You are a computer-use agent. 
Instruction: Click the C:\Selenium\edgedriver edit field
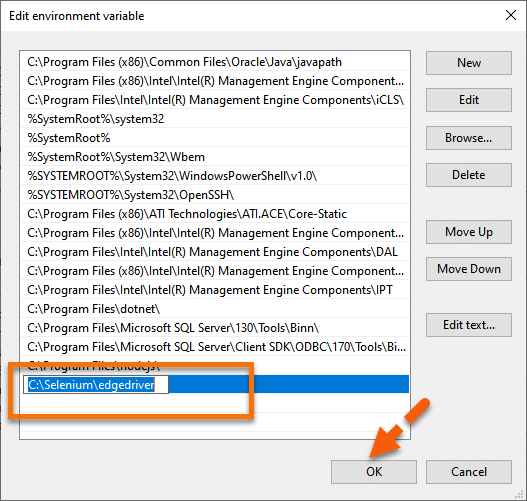tap(96, 384)
